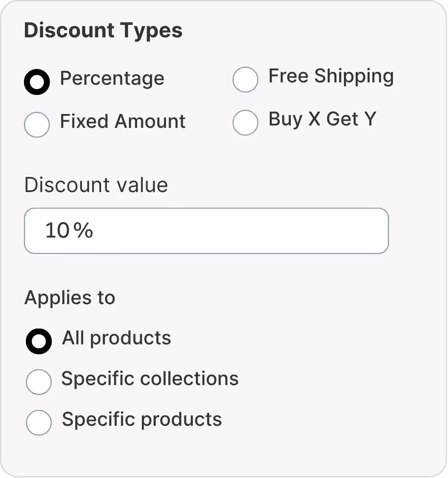Click the All products label text
The width and height of the screenshot is (448, 478).
[116, 338]
